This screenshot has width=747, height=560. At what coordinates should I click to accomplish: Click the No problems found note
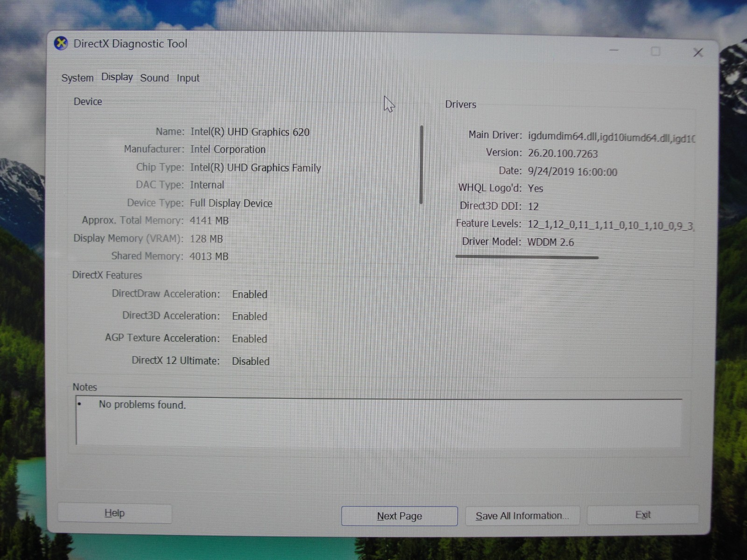pos(142,405)
